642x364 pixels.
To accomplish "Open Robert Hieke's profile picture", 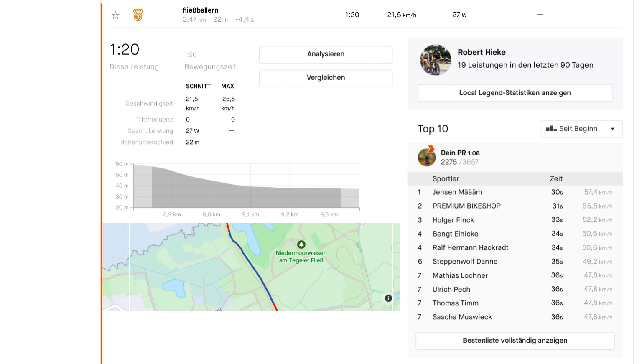I will tap(436, 60).
